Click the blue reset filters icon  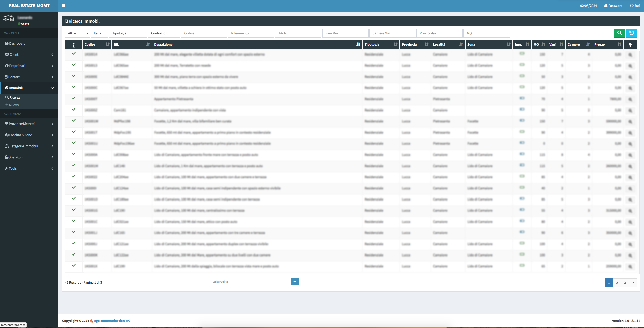coord(632,33)
